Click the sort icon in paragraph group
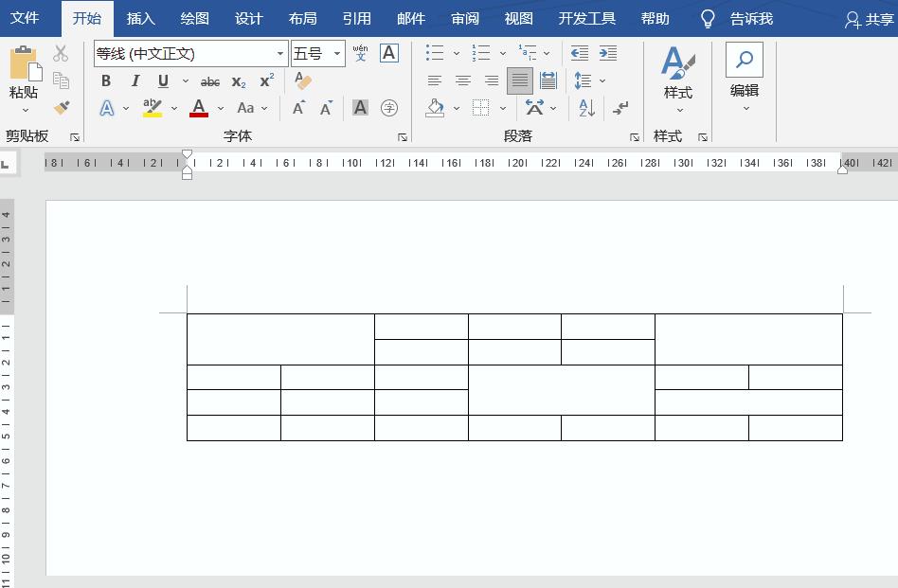The image size is (898, 588). click(585, 108)
